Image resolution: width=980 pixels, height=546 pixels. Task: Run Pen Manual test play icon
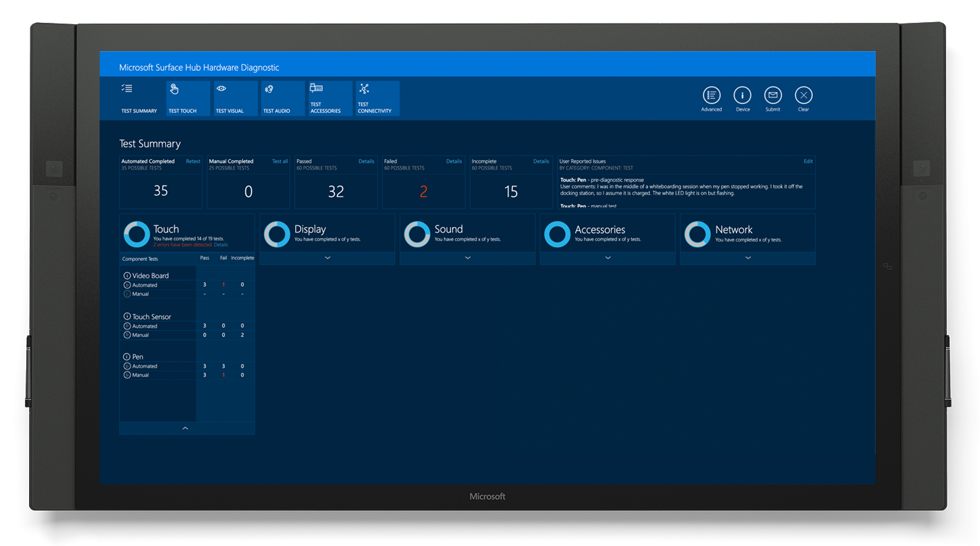127,375
